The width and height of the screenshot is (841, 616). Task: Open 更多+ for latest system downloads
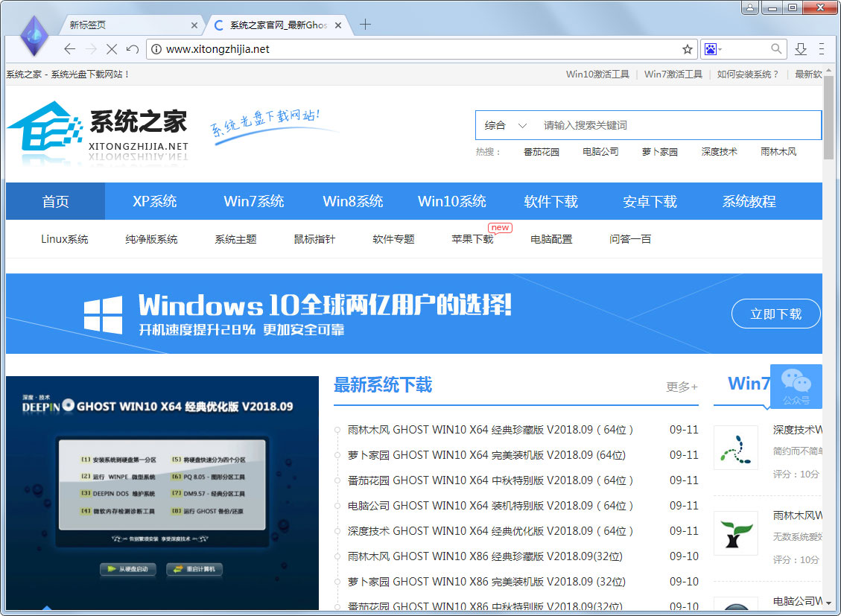point(682,387)
